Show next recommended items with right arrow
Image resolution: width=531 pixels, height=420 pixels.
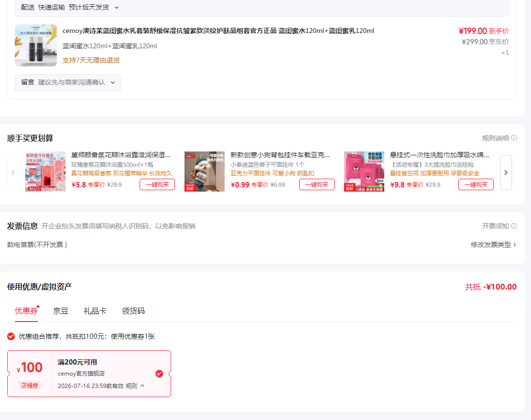(x=506, y=172)
